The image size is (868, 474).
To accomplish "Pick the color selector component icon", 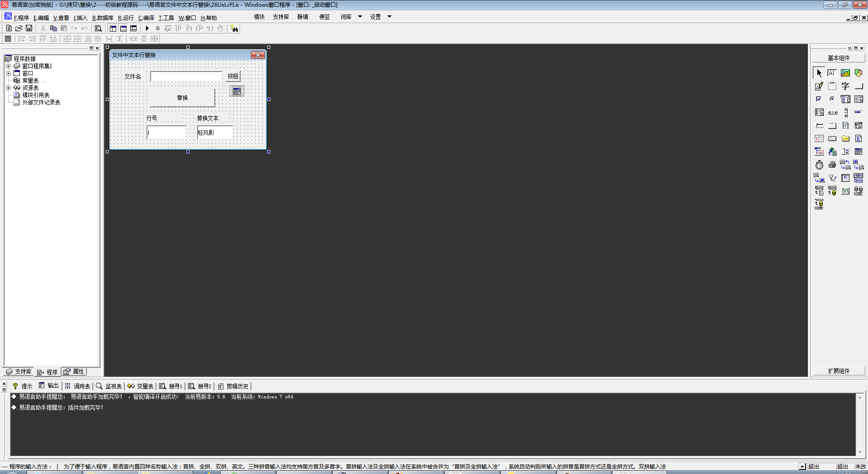I will (x=819, y=152).
